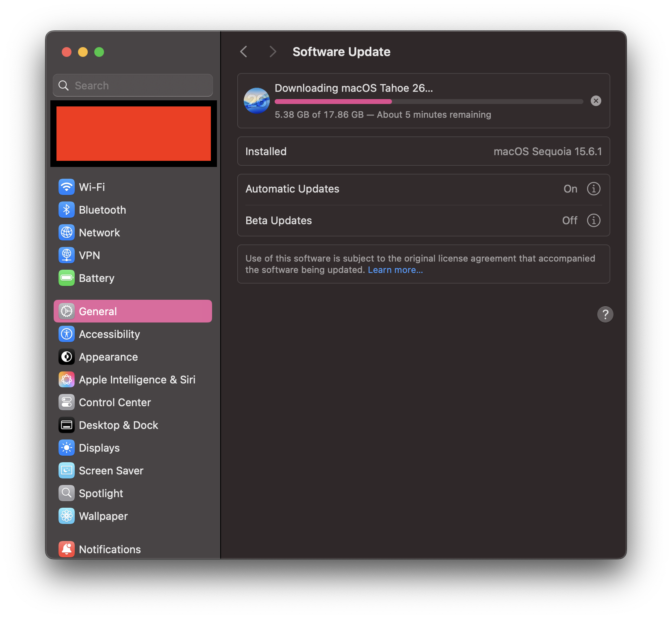672x619 pixels.
Task: Go back using the left chevron
Action: click(244, 52)
